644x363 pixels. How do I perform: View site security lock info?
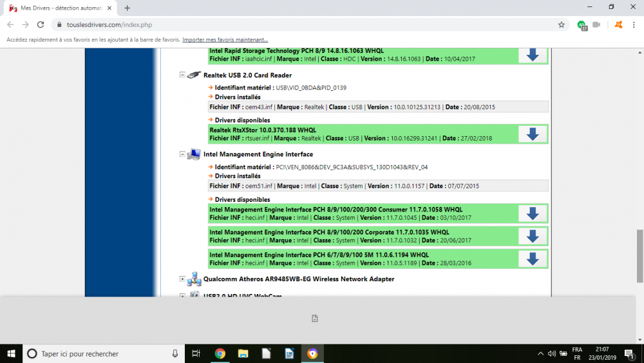(59, 25)
